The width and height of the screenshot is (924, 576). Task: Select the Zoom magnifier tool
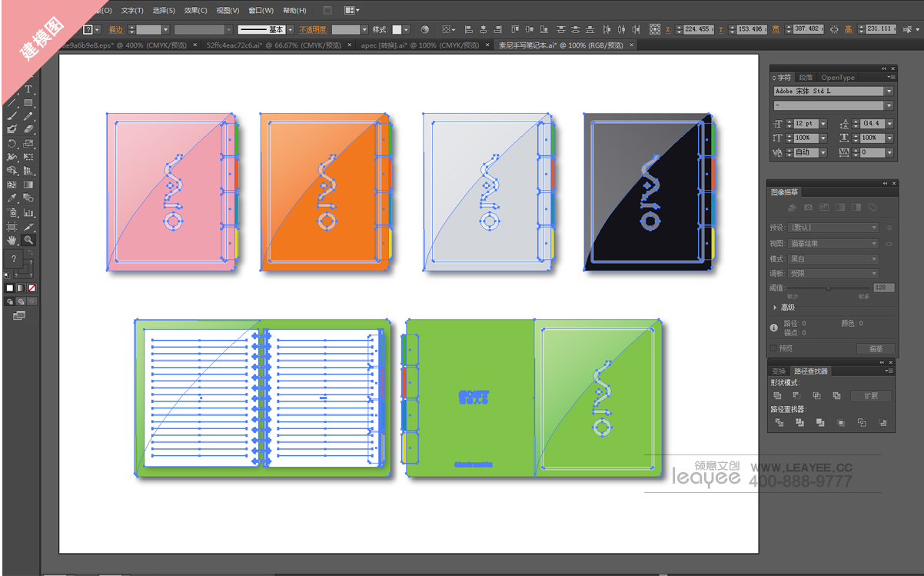click(x=28, y=240)
